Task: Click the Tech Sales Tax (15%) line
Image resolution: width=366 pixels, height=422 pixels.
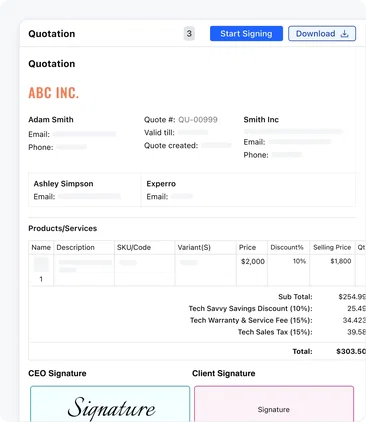Action: coord(275,332)
